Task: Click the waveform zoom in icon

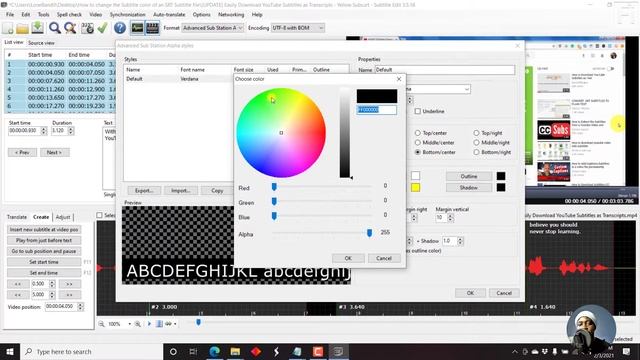Action: pos(138,324)
